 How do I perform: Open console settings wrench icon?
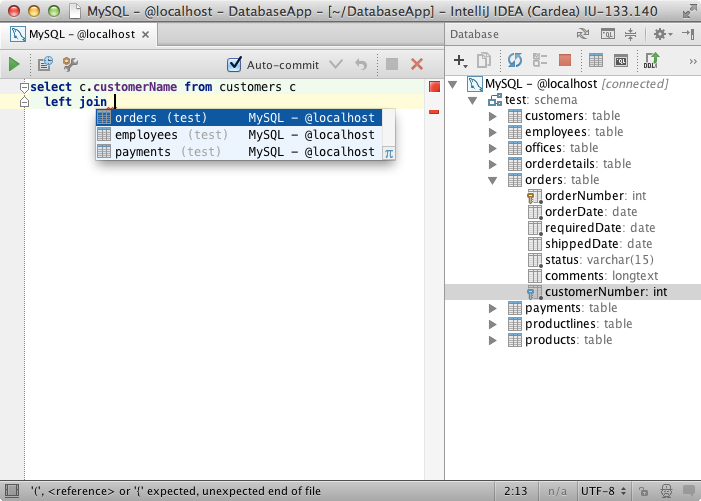coord(70,64)
